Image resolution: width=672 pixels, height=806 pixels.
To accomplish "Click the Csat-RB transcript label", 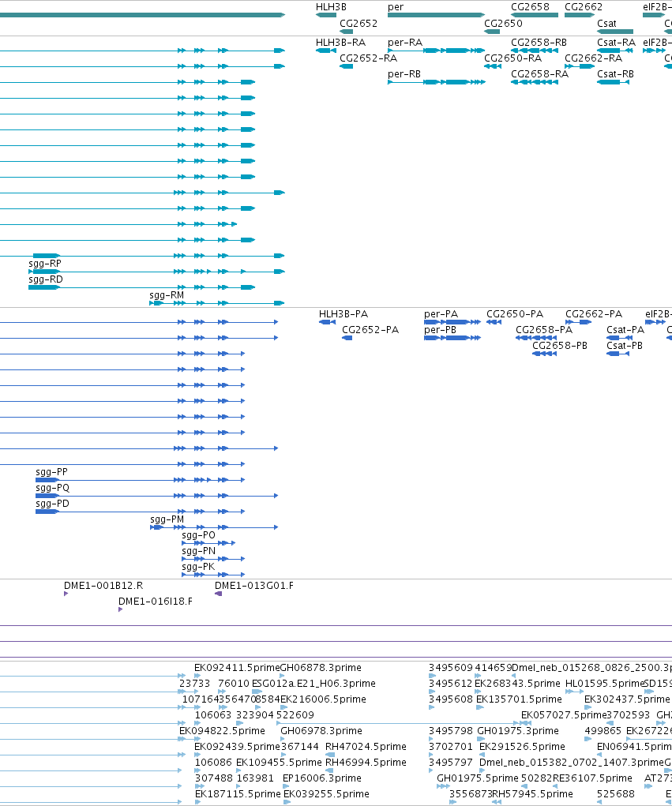I will tap(615, 74).
